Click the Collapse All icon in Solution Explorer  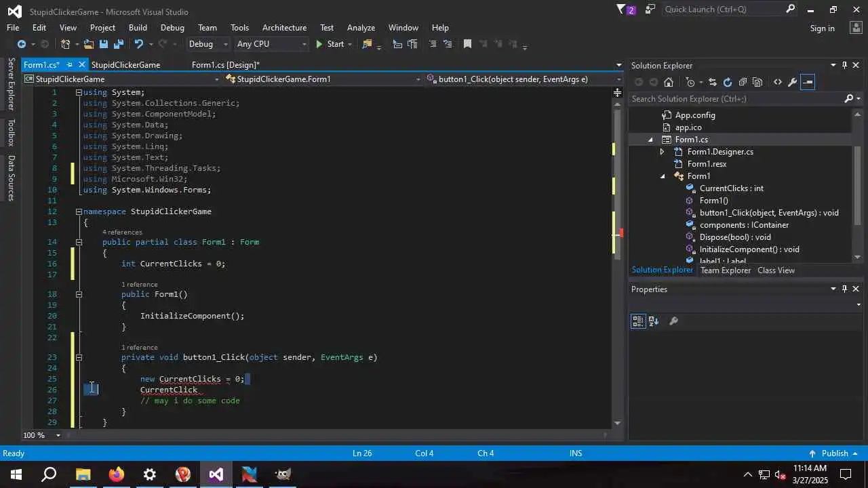tap(743, 82)
